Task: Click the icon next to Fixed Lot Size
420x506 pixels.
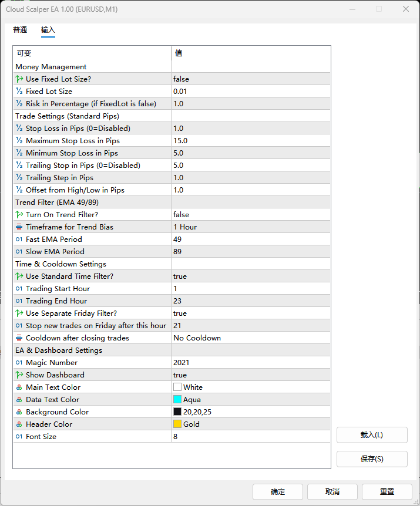Action: pos(19,91)
